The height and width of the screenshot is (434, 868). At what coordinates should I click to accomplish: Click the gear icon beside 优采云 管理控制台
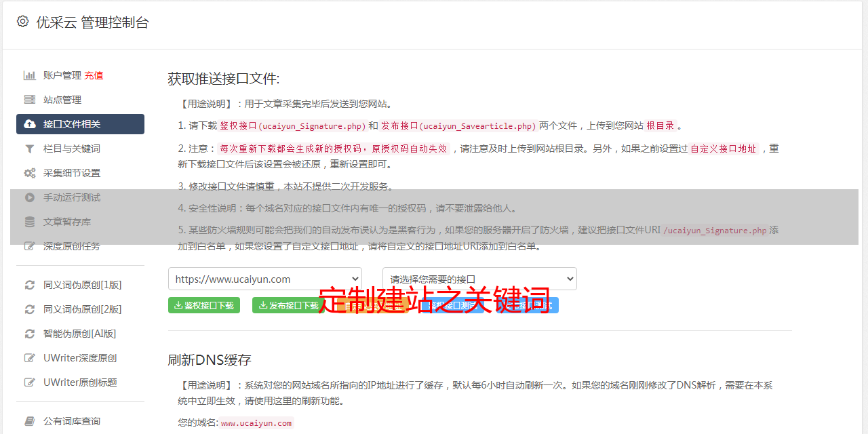22,22
